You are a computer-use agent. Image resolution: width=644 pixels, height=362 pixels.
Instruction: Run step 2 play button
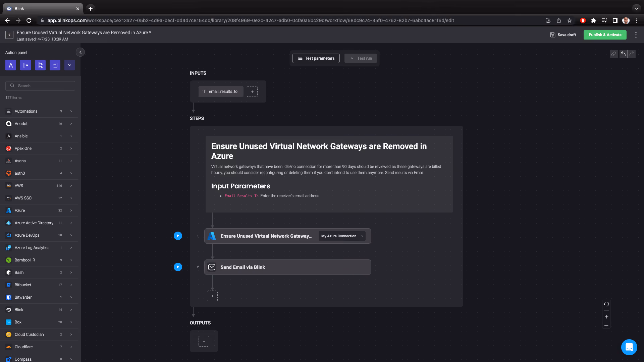pos(178,267)
